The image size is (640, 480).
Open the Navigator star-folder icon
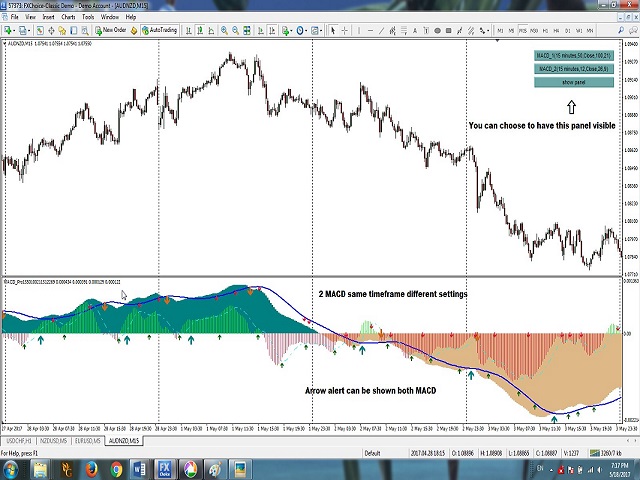pos(62,30)
